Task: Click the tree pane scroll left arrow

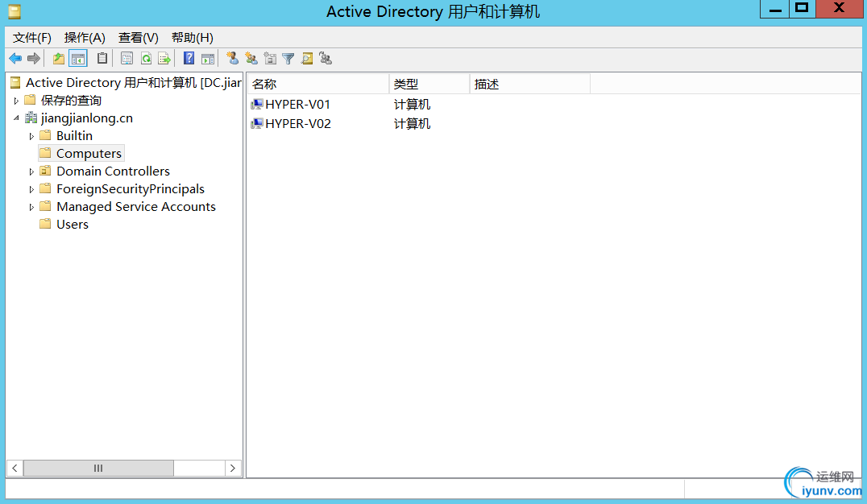Action: (x=15, y=468)
